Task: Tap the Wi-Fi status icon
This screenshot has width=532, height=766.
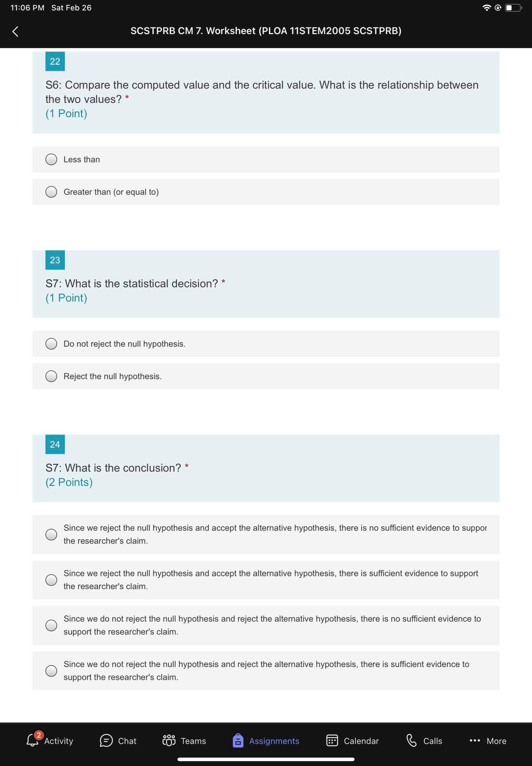Action: (486, 7)
